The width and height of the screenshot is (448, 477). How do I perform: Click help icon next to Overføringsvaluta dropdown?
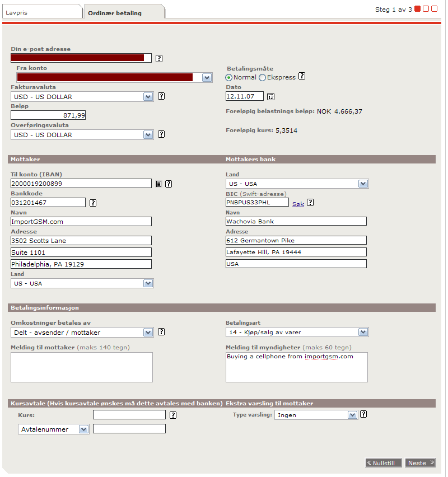tap(161, 134)
